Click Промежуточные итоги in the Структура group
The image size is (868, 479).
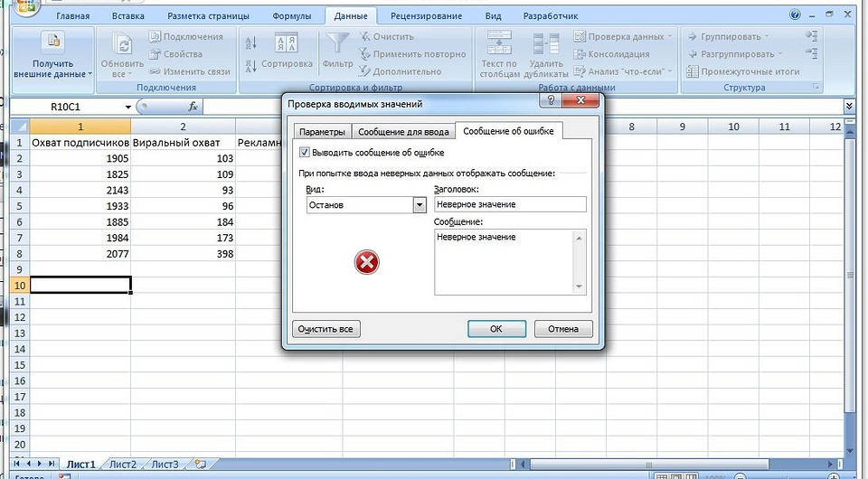pos(742,71)
